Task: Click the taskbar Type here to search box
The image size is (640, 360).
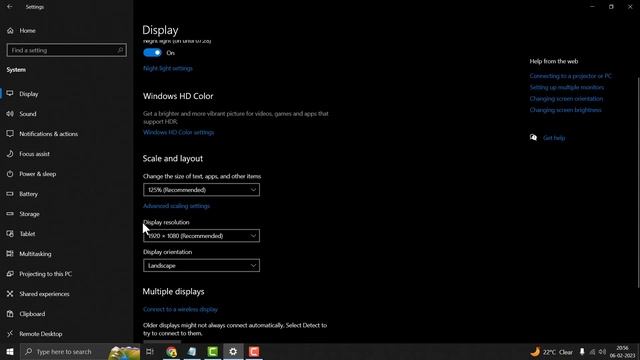Action: [x=65, y=351]
